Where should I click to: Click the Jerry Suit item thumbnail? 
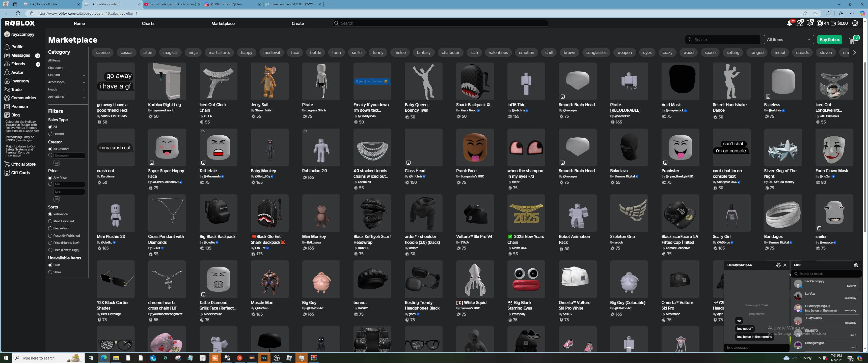point(269,81)
